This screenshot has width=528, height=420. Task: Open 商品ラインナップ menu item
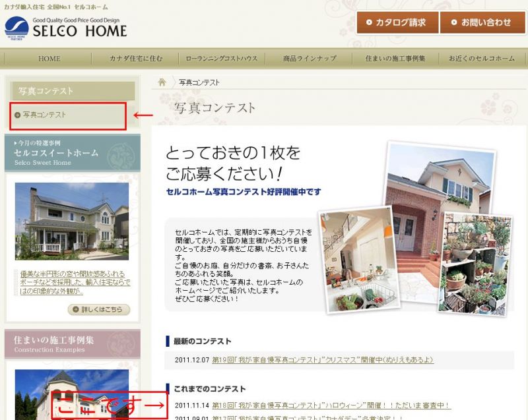[x=309, y=59]
